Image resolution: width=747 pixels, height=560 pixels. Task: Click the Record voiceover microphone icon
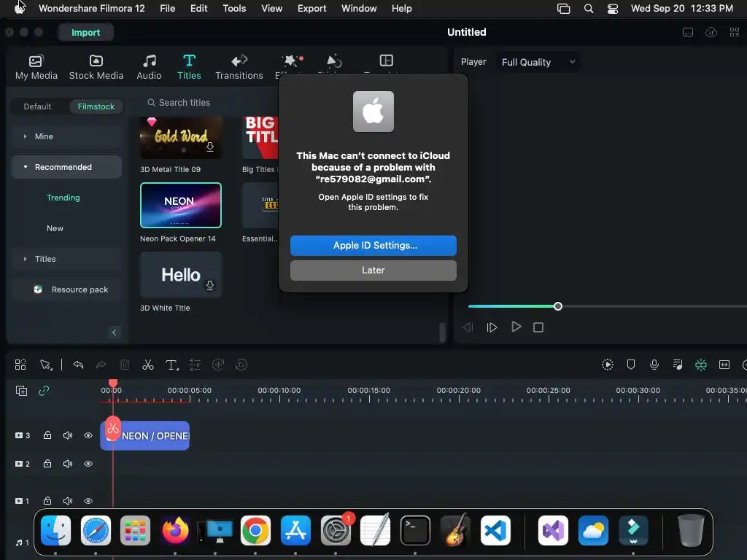654,365
